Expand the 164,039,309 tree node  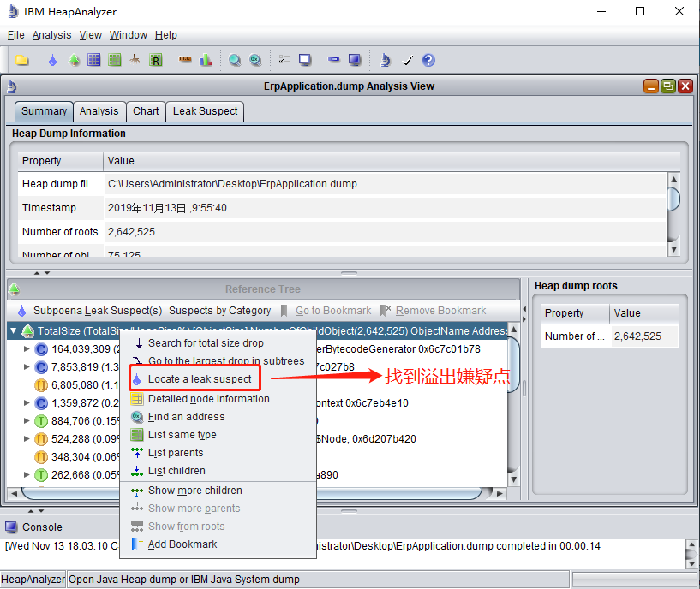(27, 349)
